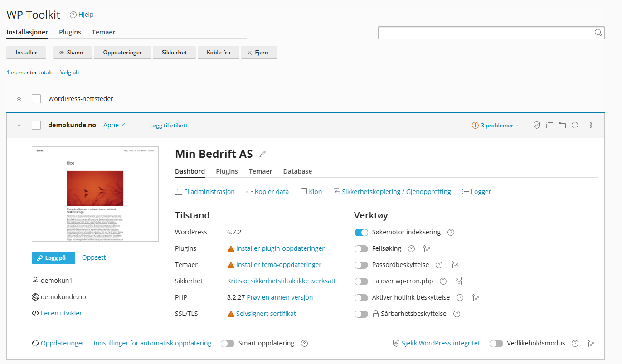This screenshot has width=622, height=364.
Task: Open Passordbeskyttelse settings sliders icon
Action: tap(455, 265)
